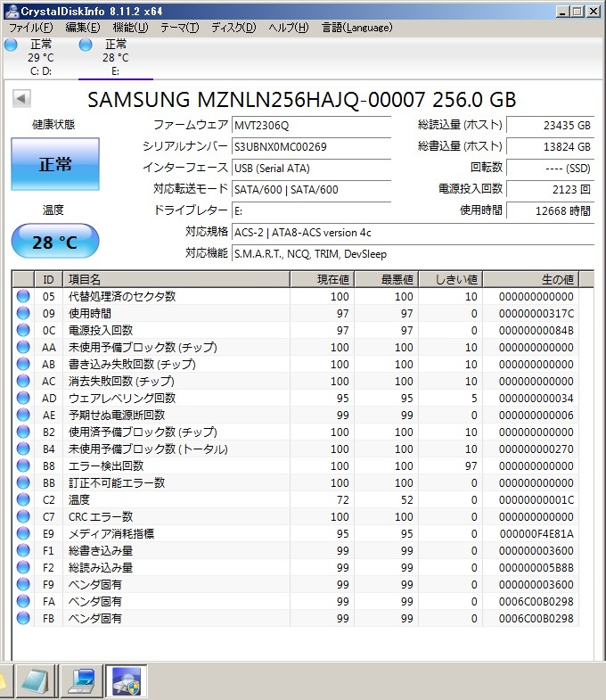The image size is (606, 700).
Task: Open the 言語(Language) menu
Action: [x=356, y=28]
